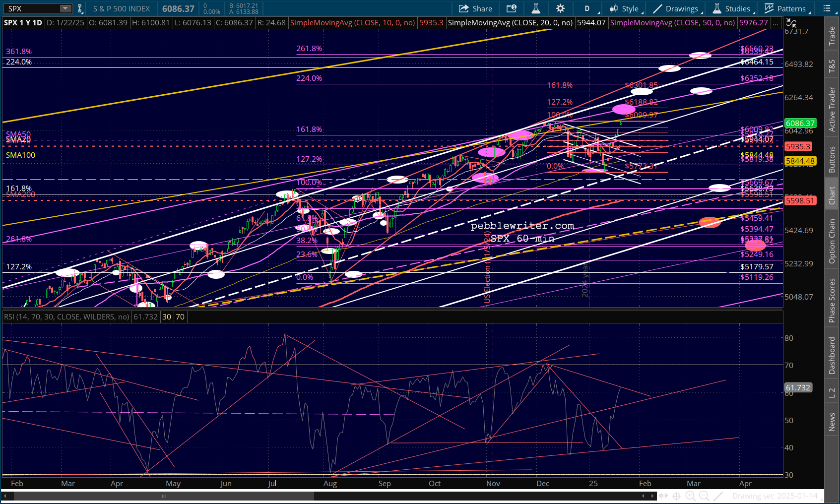840x504 pixels.
Task: Open the Active Trader side tab
Action: 832,109
